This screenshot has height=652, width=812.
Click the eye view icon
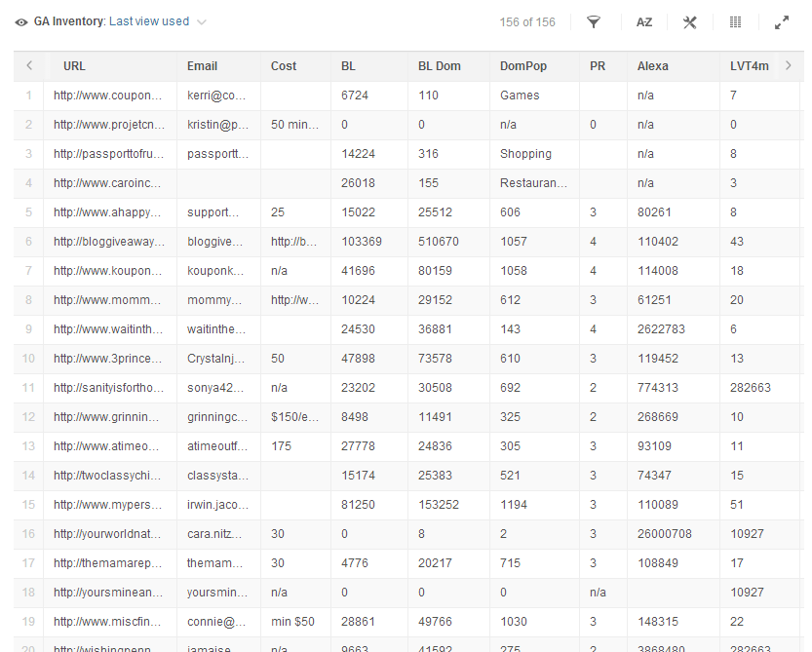21,22
